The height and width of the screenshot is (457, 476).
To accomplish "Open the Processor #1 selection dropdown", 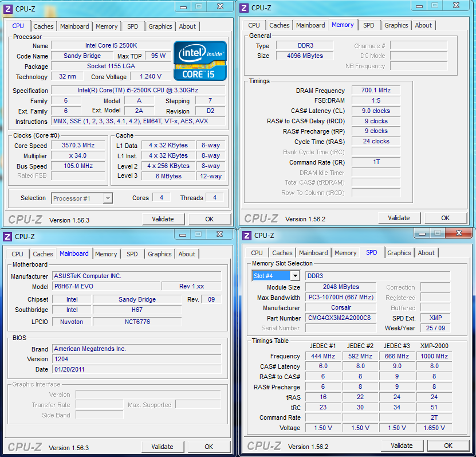I will (x=82, y=198).
